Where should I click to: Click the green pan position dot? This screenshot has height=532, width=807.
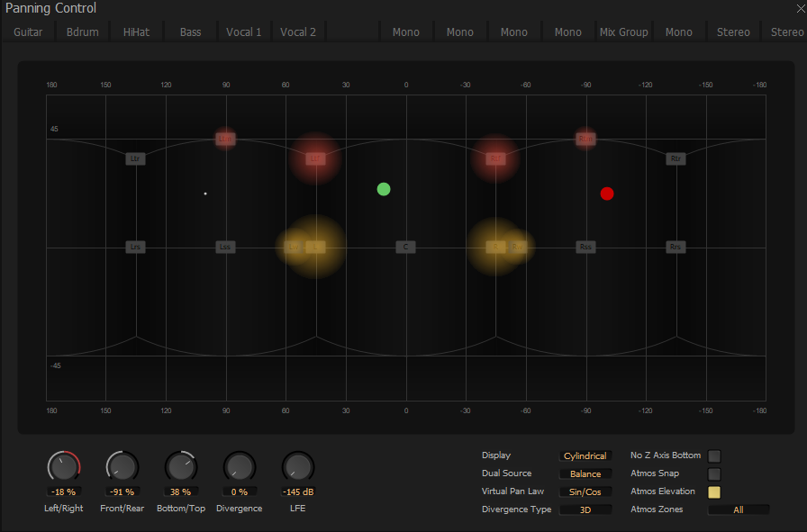383,189
